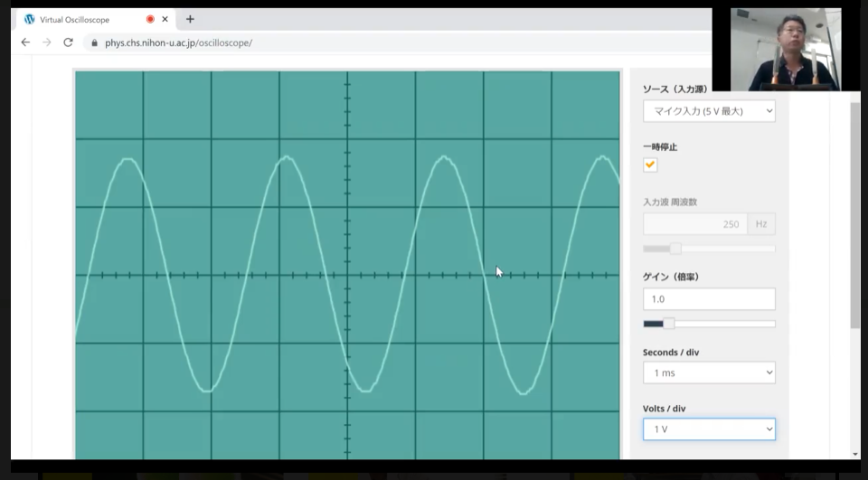Viewport: 868px width, 480px height.
Task: Click the webcam video thumbnail
Action: (786, 50)
